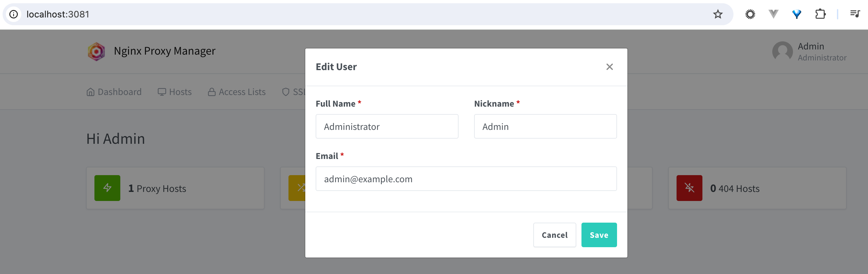Open the Admin account dropdown

pyautogui.click(x=809, y=51)
